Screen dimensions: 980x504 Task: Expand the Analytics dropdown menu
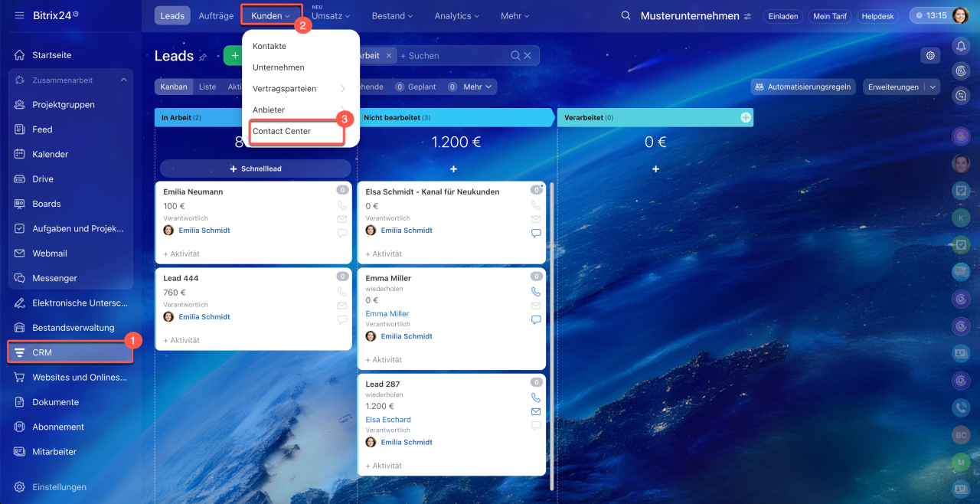coord(457,16)
